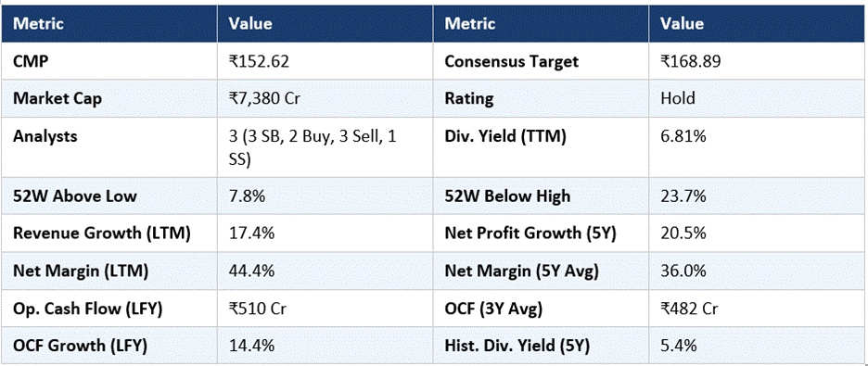Screen dimensions: 868x366
Task: Select the Consensus Target ₹168.89 value
Action: coord(690,61)
